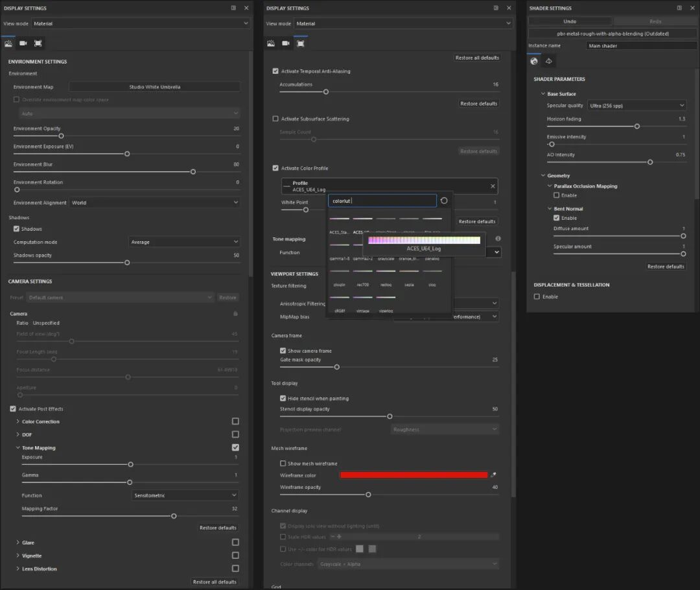
Task: Click Restore defaults in Shader Parameters
Action: pyautogui.click(x=666, y=266)
